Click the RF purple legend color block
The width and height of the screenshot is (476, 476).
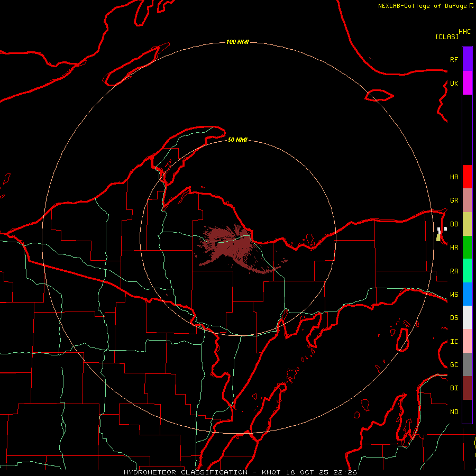pyautogui.click(x=467, y=59)
